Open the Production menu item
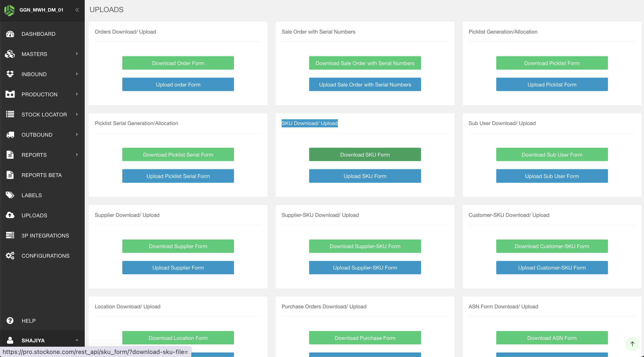 [40, 94]
